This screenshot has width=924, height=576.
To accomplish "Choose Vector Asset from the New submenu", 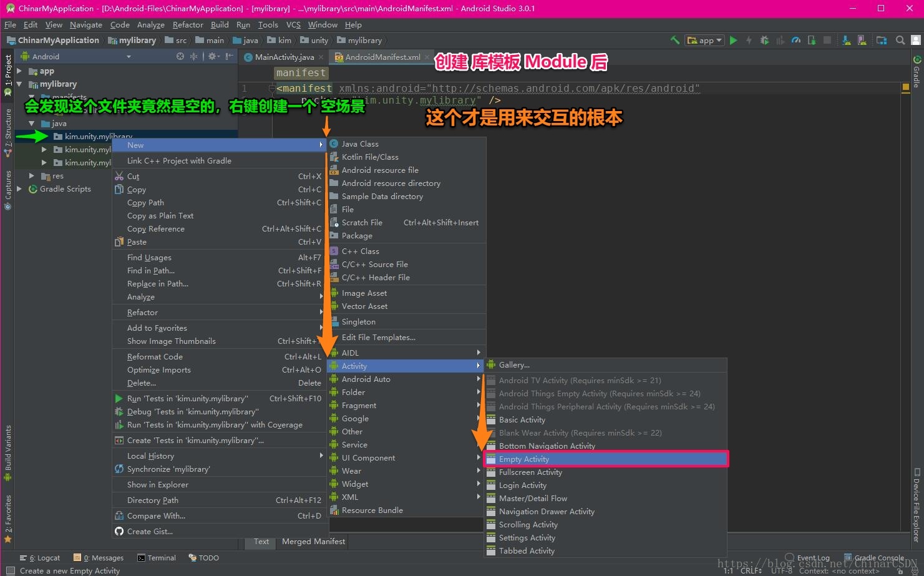I will click(x=406, y=306).
